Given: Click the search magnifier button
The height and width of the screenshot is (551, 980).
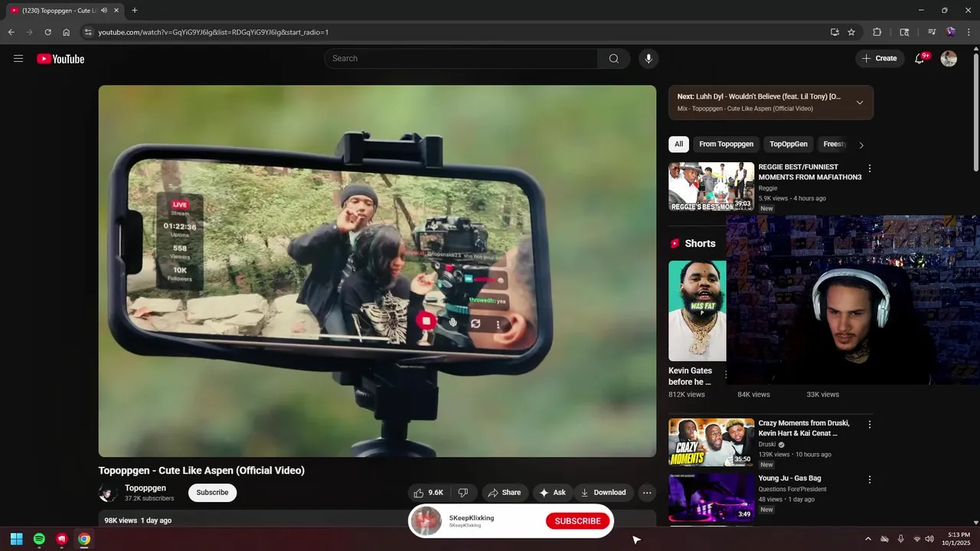Looking at the screenshot, I should (x=614, y=59).
